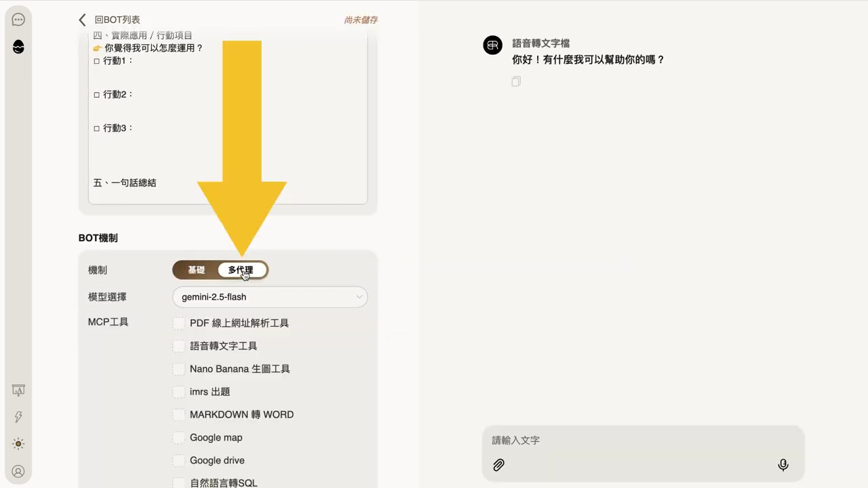
Task: Select the 基礎 mechanism option
Action: coord(196,270)
